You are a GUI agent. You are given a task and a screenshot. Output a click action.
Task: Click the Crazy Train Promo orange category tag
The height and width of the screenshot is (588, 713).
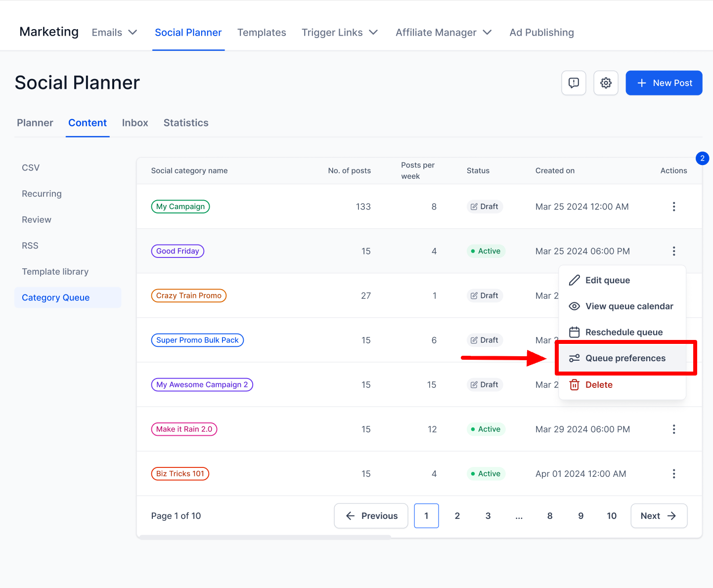pyautogui.click(x=188, y=295)
